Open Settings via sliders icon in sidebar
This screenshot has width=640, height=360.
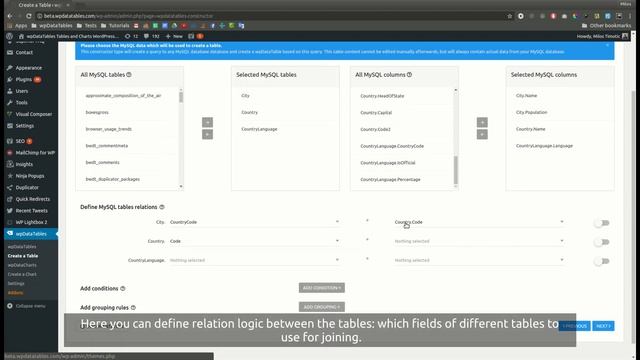click(x=10, y=126)
